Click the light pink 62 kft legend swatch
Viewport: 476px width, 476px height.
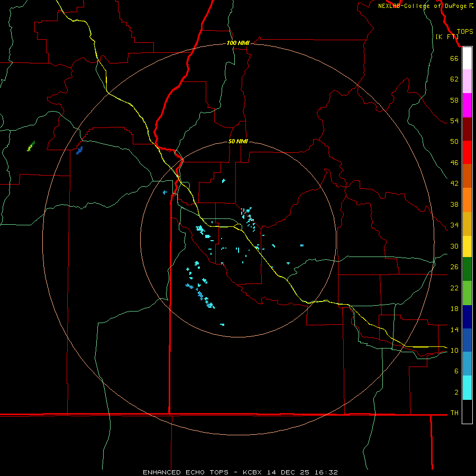tap(467, 81)
